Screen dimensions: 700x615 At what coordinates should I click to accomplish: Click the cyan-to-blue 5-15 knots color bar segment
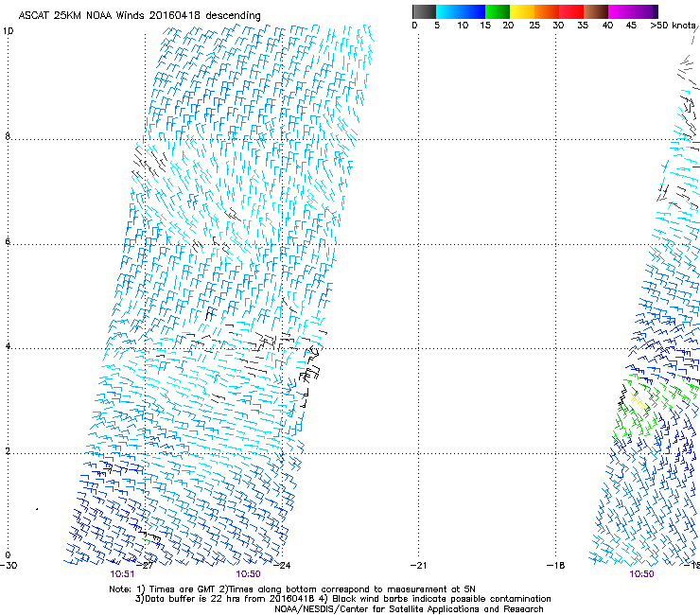(x=461, y=11)
